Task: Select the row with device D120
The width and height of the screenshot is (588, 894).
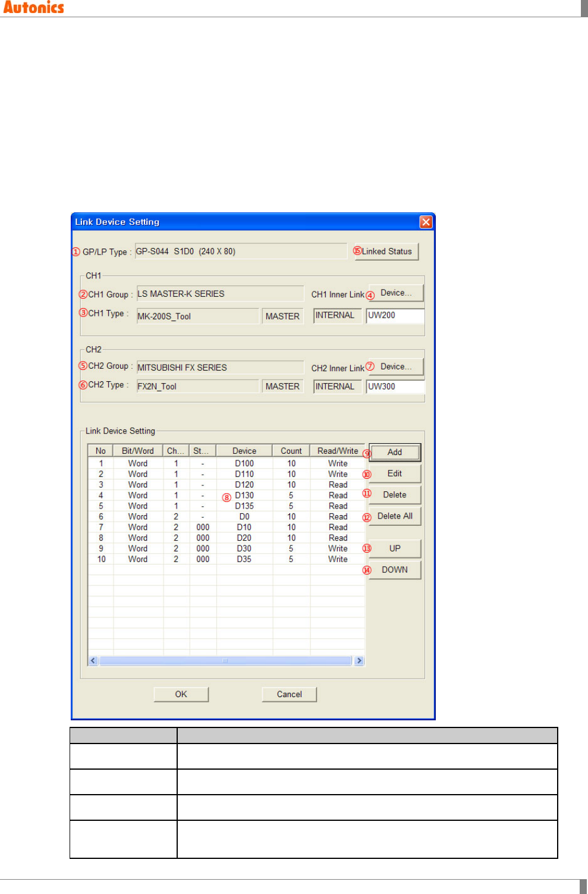Action: 226,485
